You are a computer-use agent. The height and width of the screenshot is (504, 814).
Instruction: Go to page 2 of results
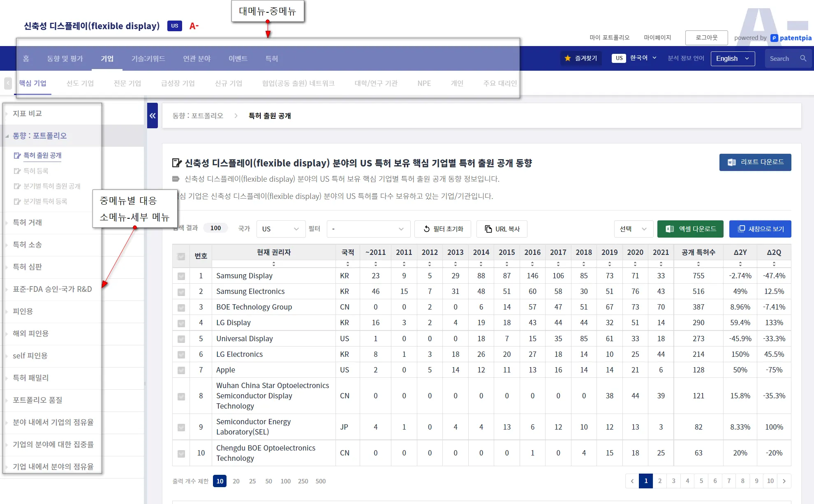(x=660, y=481)
